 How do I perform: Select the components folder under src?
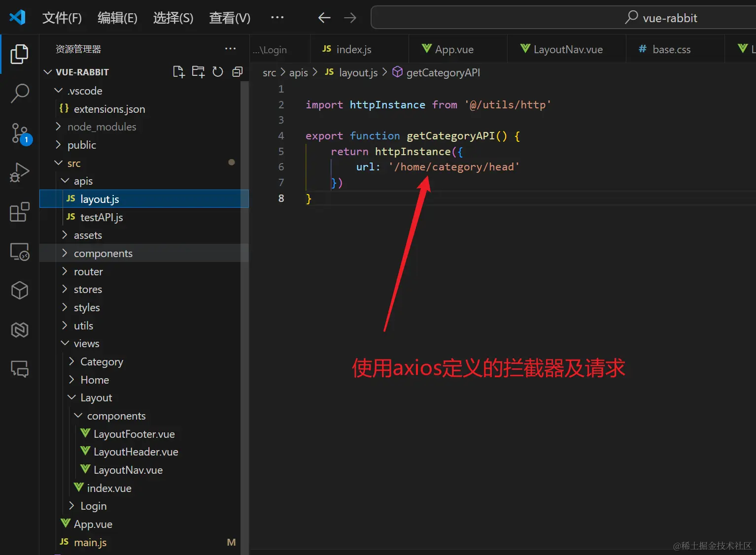tap(144, 253)
